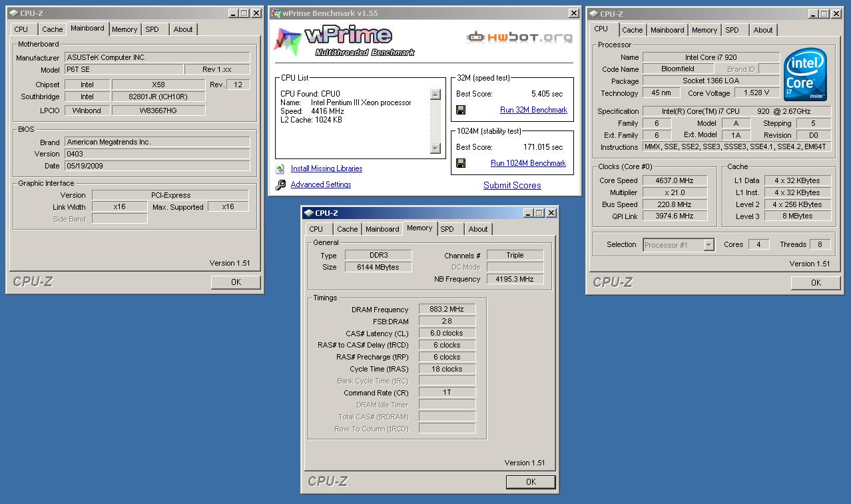
Task: Click the CAS# Latency 6.0 clocks value
Action: [x=447, y=334]
